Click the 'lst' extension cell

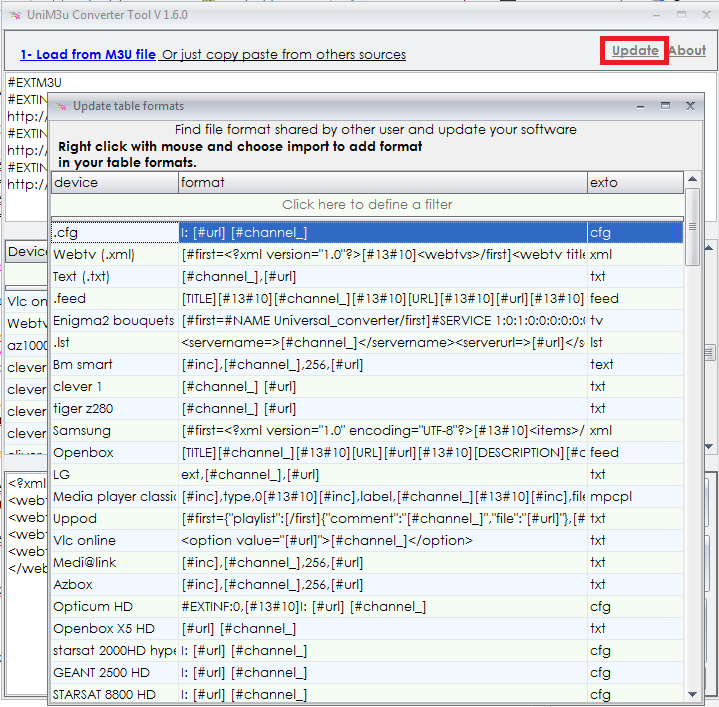tap(635, 342)
